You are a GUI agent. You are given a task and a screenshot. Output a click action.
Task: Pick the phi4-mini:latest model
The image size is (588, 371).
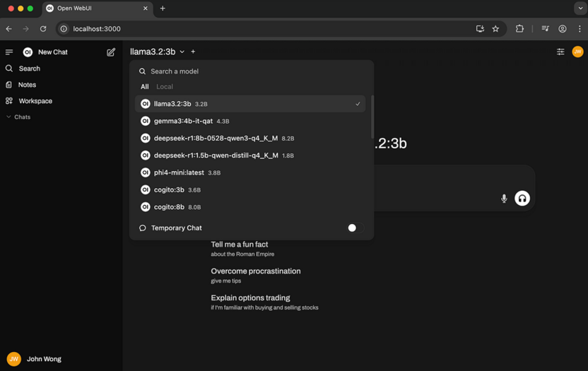click(250, 172)
